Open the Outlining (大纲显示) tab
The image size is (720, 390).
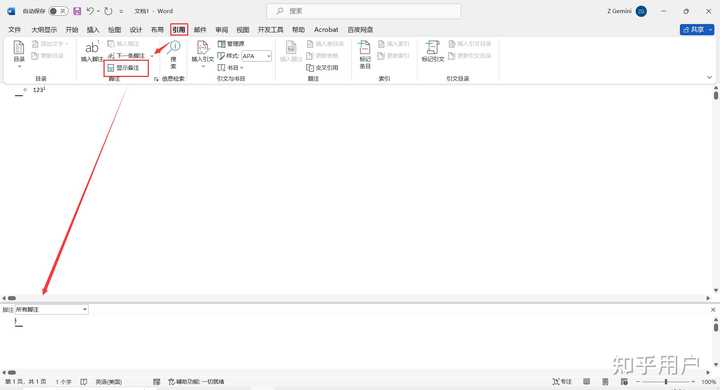pyautogui.click(x=44, y=29)
